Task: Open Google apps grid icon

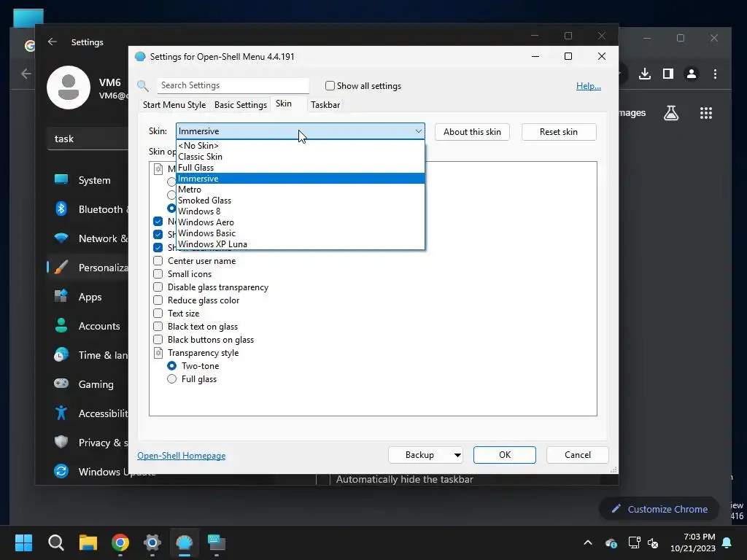Action: pyautogui.click(x=706, y=113)
